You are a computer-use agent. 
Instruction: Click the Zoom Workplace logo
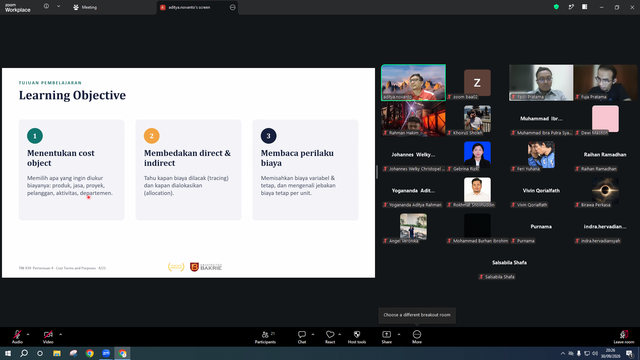(x=18, y=8)
